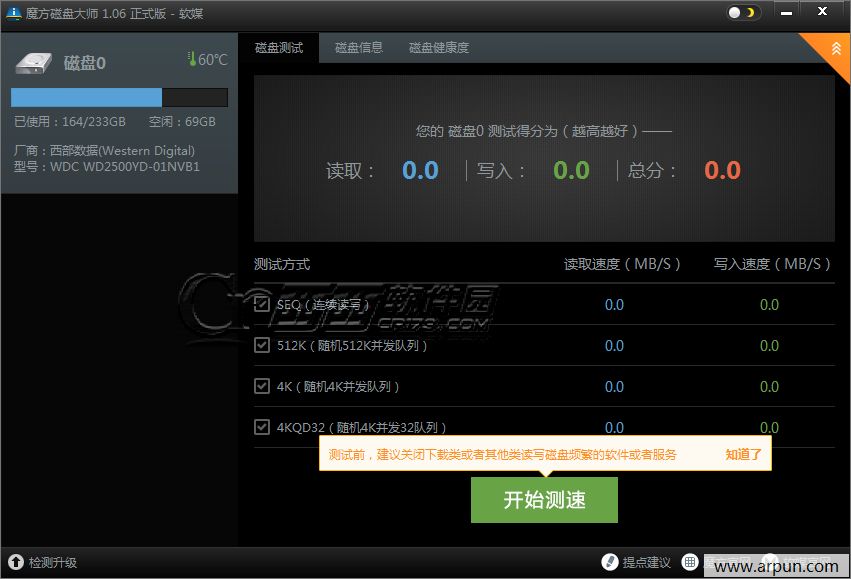Click the disk drive icon for 磁盘0
This screenshot has height=579, width=851.
coord(33,61)
